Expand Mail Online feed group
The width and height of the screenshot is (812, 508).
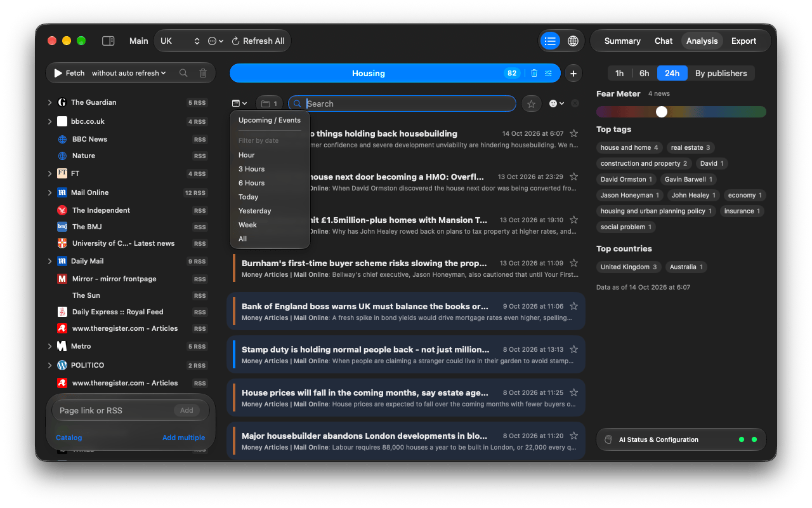pyautogui.click(x=50, y=192)
